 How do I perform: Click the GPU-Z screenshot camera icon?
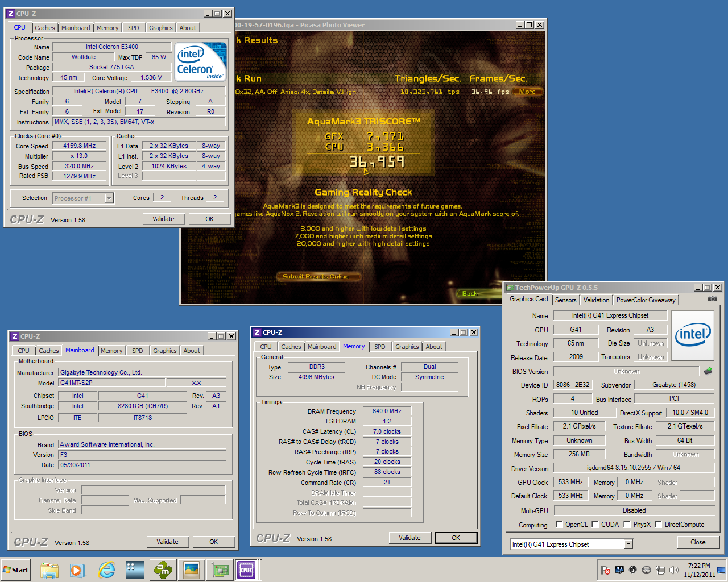[x=712, y=299]
